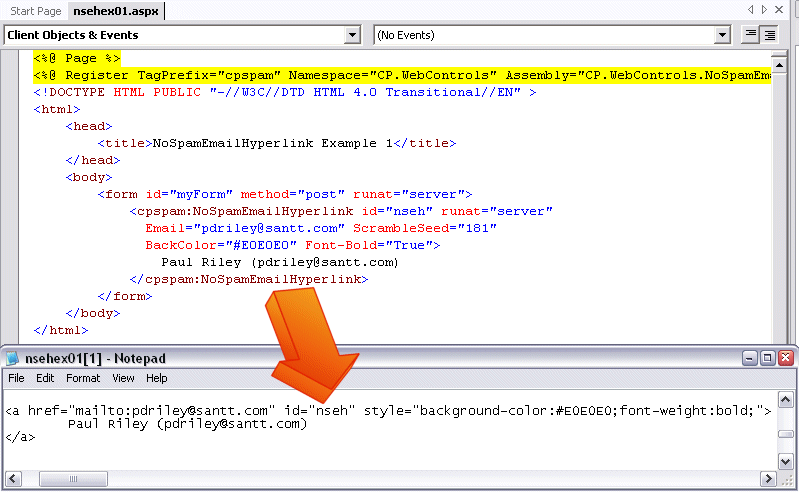
Task: Open Notepad Help menu
Action: (x=156, y=378)
